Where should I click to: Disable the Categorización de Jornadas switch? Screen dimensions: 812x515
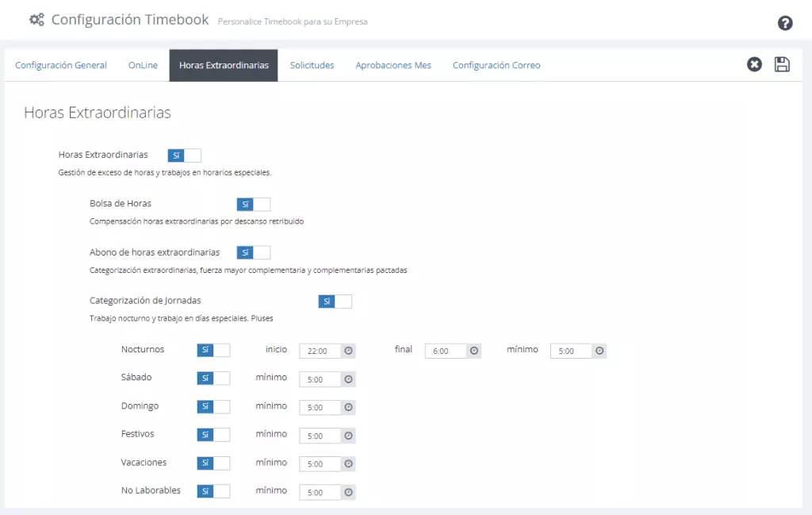click(x=335, y=301)
